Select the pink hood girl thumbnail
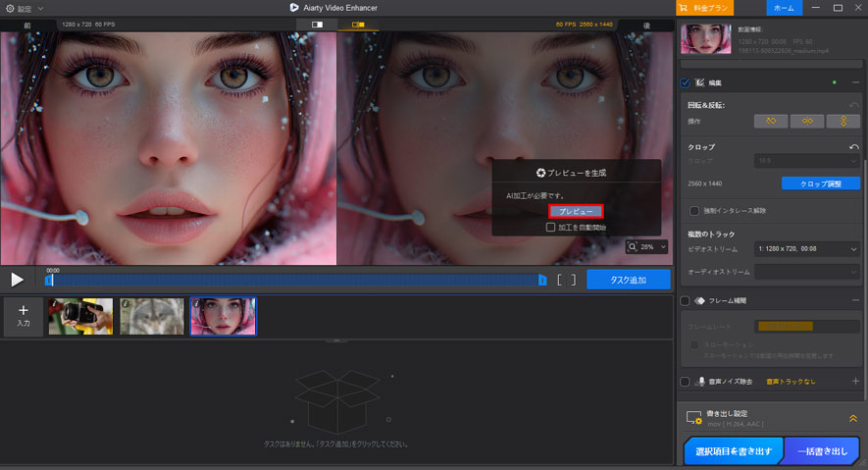This screenshot has width=868, height=470. (223, 317)
